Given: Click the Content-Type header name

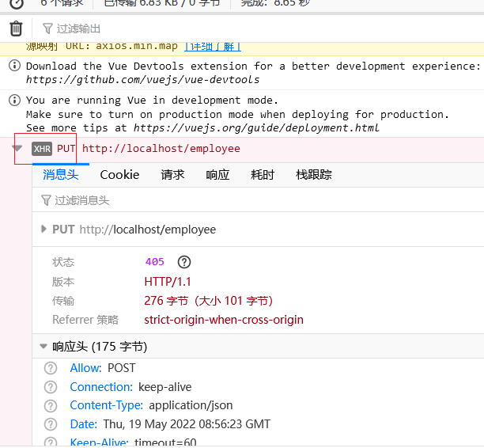Looking at the screenshot, I should click(x=107, y=405).
